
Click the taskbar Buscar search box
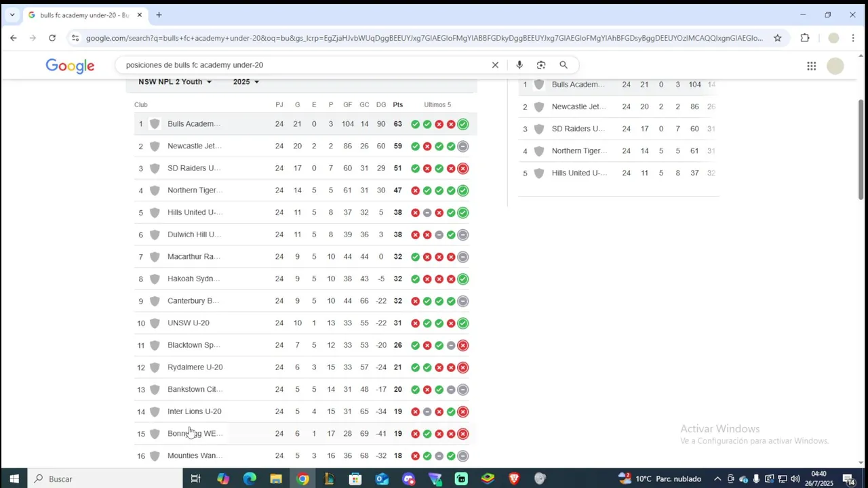click(105, 479)
